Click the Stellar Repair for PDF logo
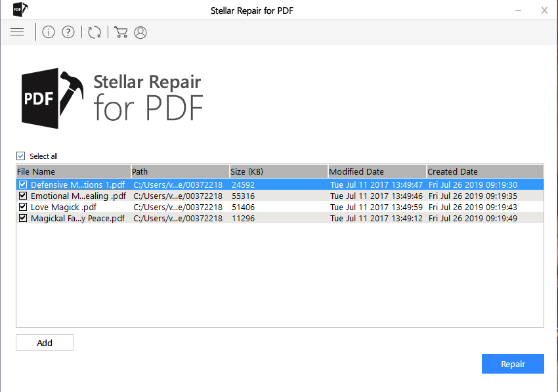Screen dimensions: 558x392 [x=112, y=98]
